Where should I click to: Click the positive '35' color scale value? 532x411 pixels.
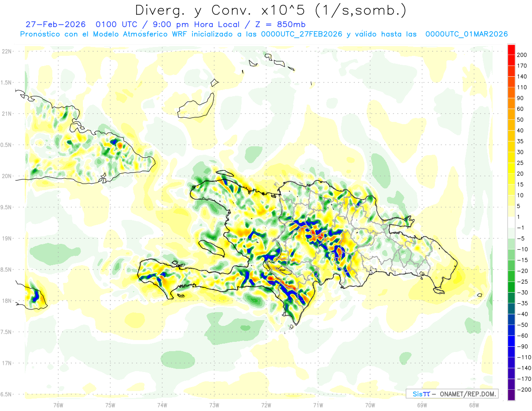point(521,141)
